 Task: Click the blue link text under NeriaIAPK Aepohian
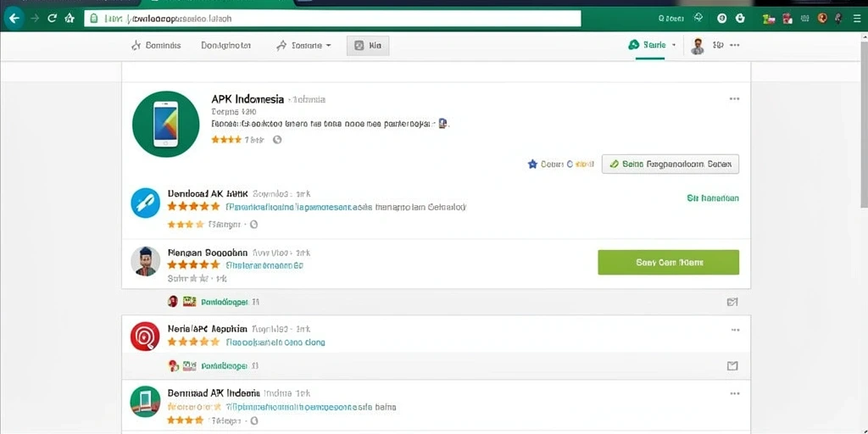(275, 342)
